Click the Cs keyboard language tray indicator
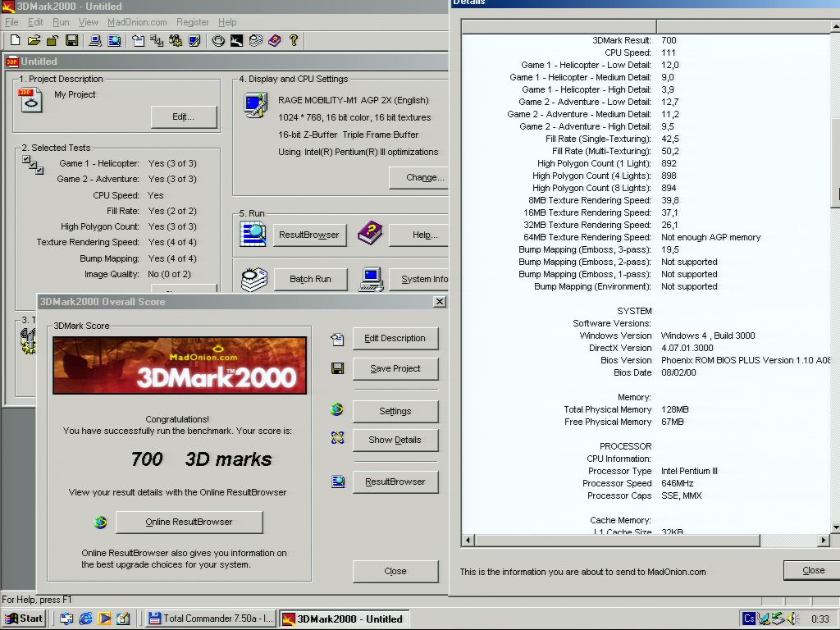Screen dimensions: 840x630 click(749, 619)
